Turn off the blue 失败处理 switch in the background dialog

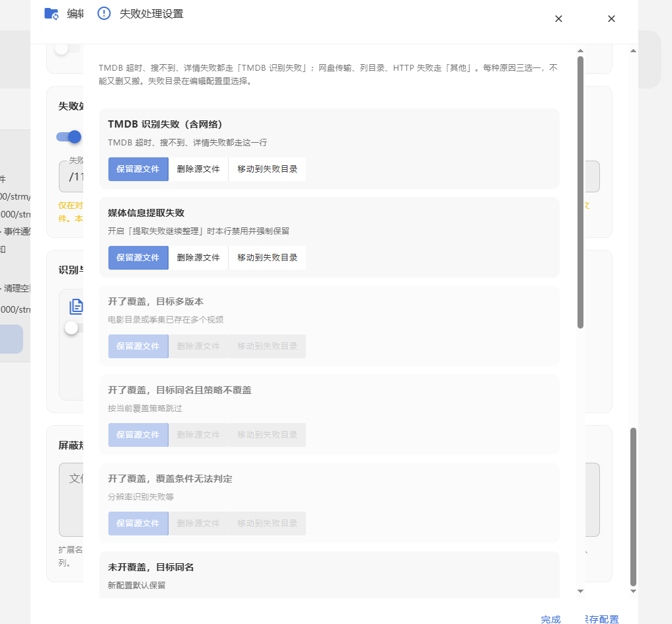click(x=69, y=137)
